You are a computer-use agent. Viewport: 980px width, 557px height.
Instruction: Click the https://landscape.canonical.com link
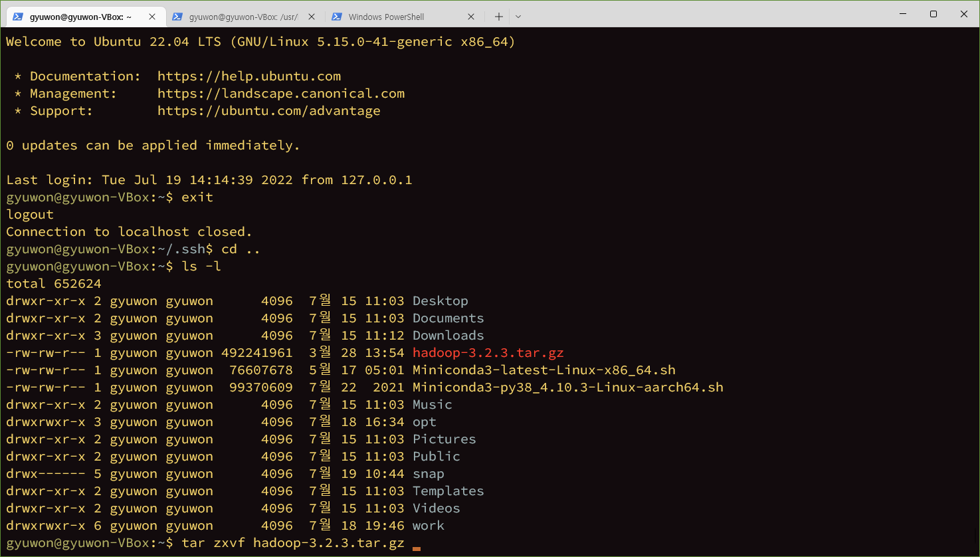(x=281, y=94)
